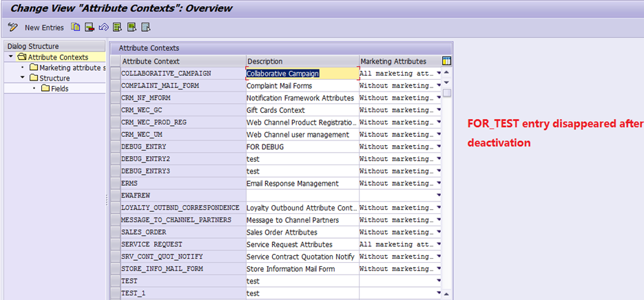The width and height of the screenshot is (644, 300).
Task: Select the ERMS row selector
Action: [x=116, y=184]
